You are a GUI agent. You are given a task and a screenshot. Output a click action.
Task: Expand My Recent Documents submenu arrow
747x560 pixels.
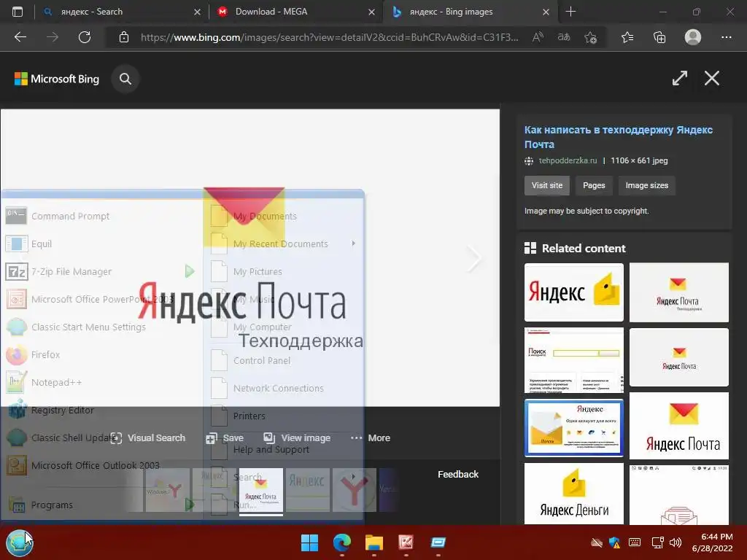[354, 244]
